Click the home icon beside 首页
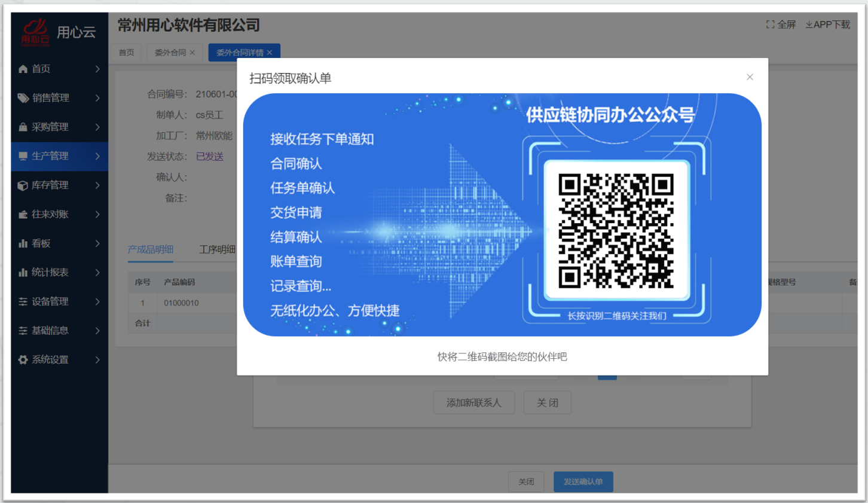Screen dimensions: 868x503 click(x=23, y=69)
